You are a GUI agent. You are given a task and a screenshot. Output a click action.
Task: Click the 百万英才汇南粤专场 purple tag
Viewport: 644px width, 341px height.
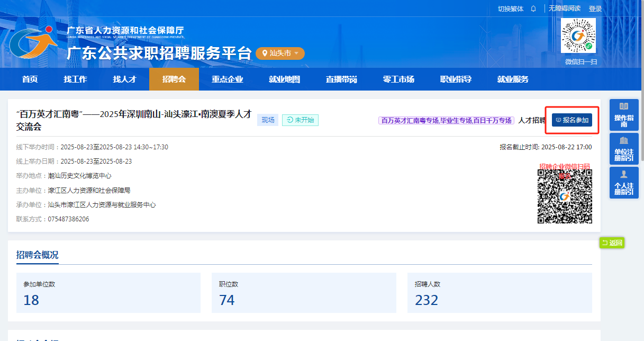[406, 121]
